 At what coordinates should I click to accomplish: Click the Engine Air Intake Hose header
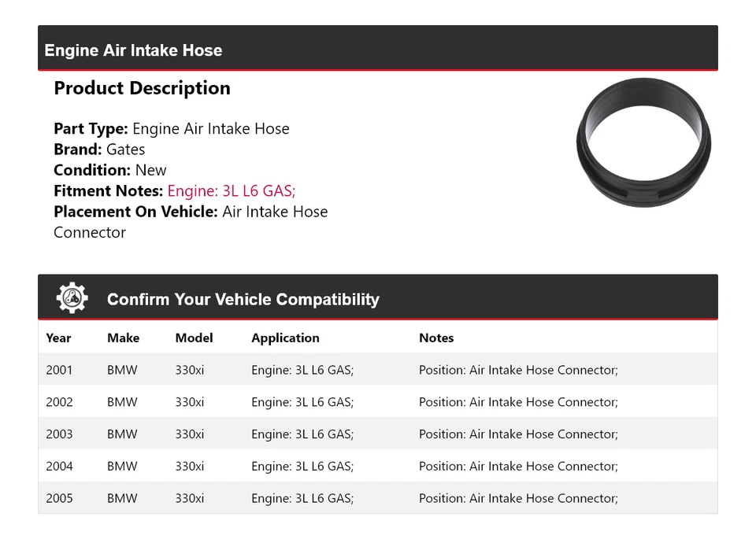click(x=133, y=50)
